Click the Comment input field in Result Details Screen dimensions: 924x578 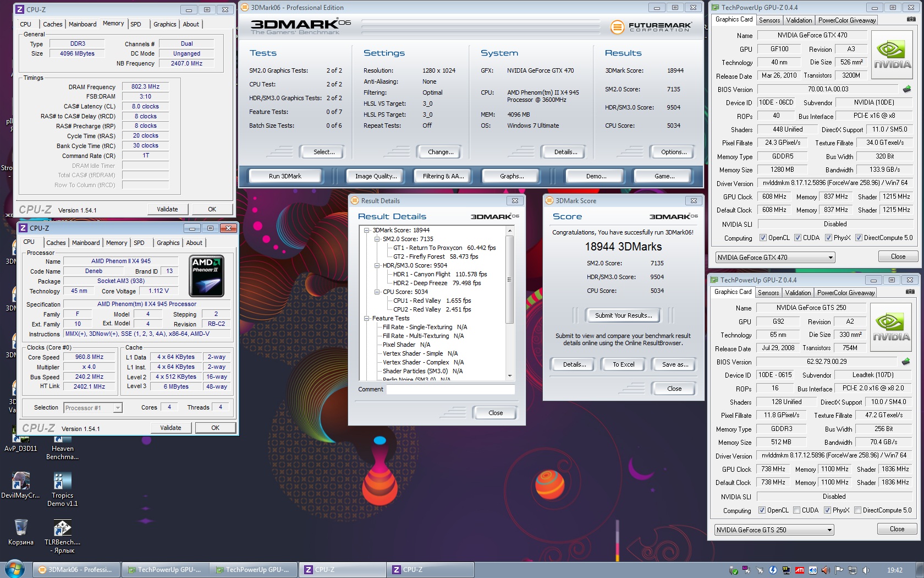tap(450, 389)
